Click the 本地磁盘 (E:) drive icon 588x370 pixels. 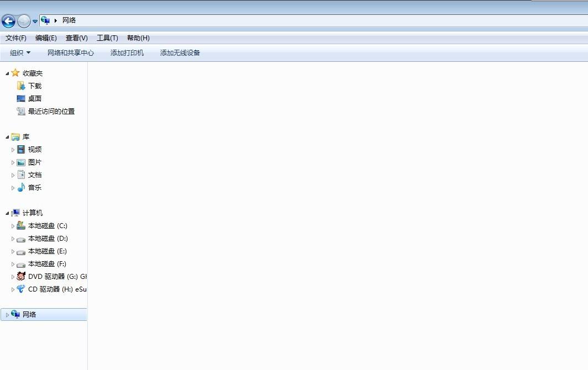pyautogui.click(x=21, y=252)
